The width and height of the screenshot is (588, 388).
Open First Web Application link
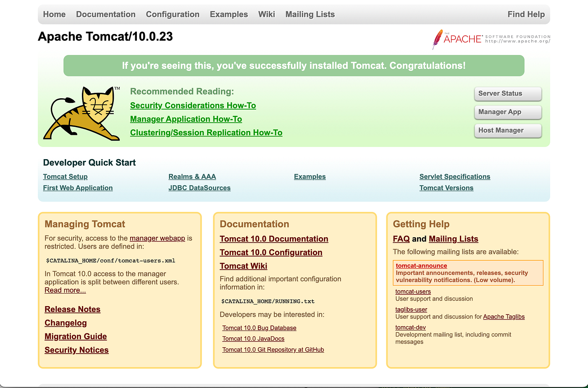78,188
